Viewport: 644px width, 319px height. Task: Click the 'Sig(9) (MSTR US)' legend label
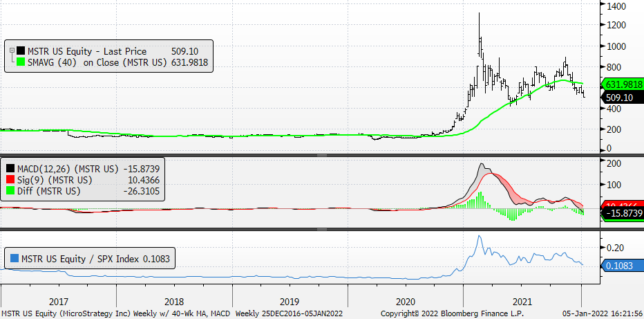pyautogui.click(x=55, y=180)
